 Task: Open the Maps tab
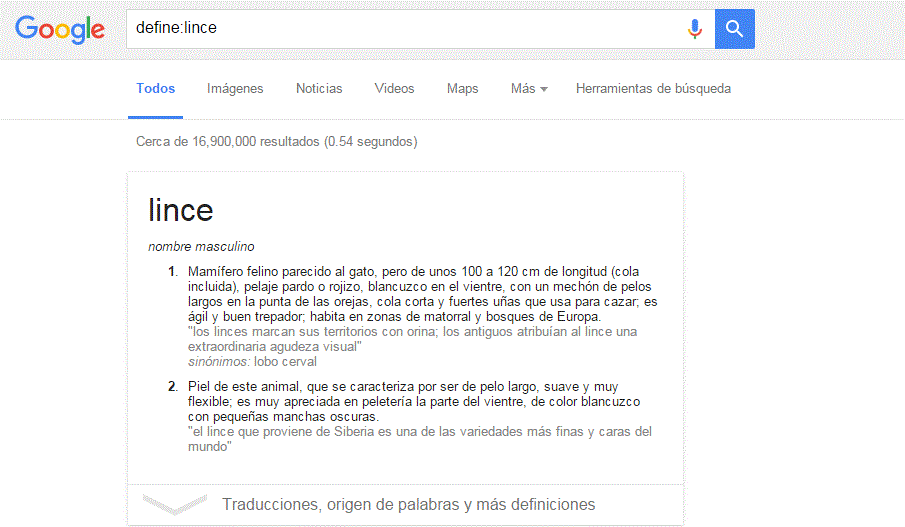462,88
